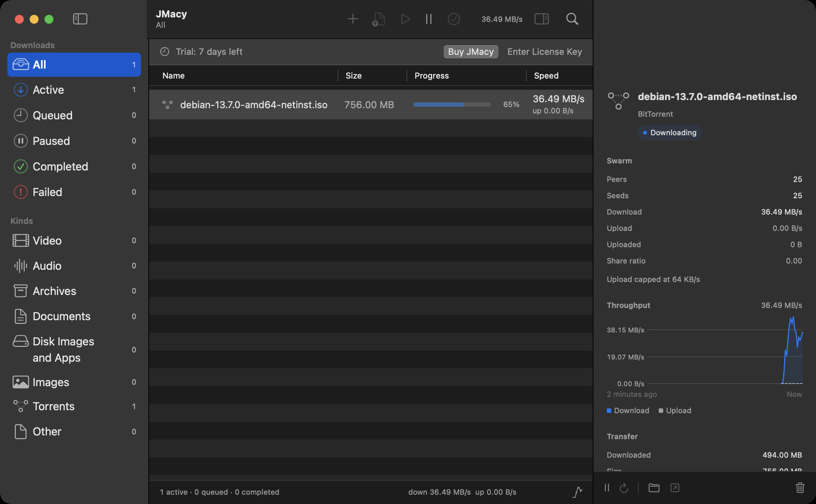The width and height of the screenshot is (816, 504).
Task: Click the Download legend swatch
Action: (609, 411)
